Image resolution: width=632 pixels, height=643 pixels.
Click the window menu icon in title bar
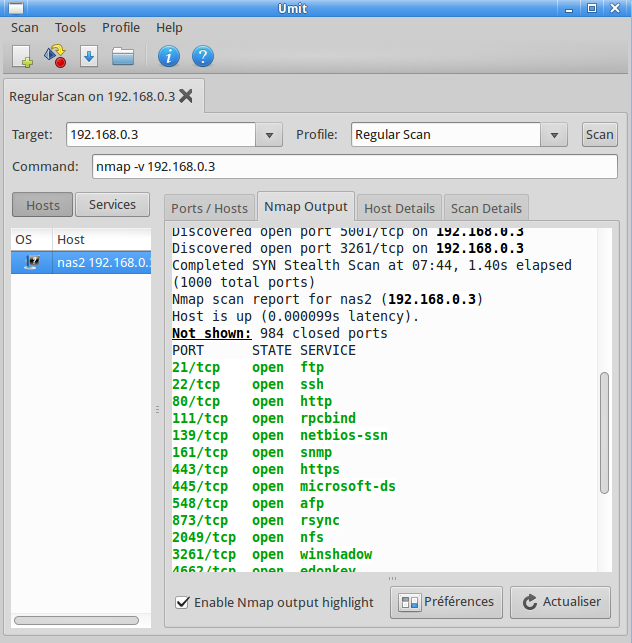[16, 8]
